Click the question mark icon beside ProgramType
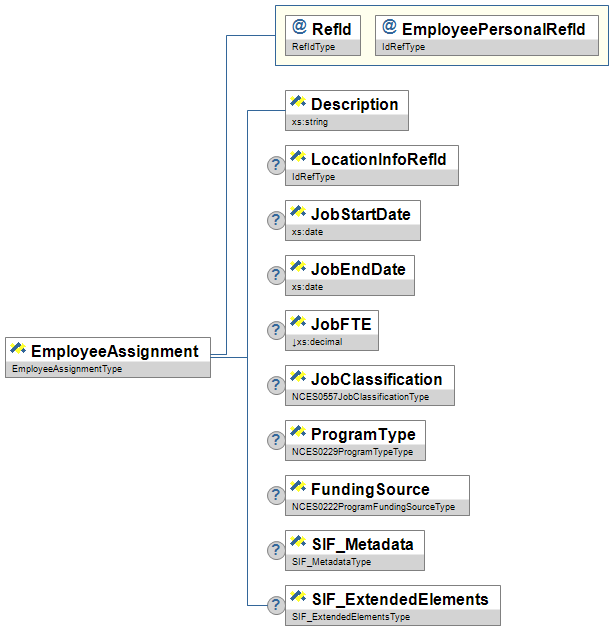The height and width of the screenshot is (630, 613). point(275,441)
